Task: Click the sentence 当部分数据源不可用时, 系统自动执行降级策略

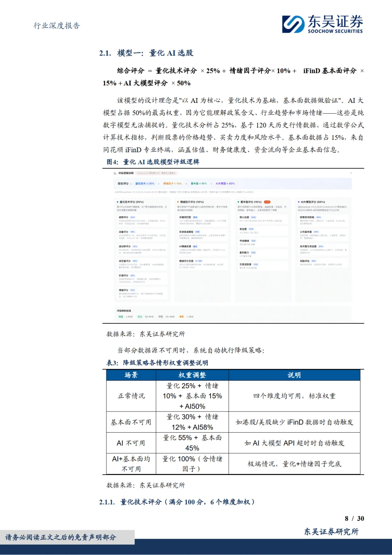Action: click(191, 351)
